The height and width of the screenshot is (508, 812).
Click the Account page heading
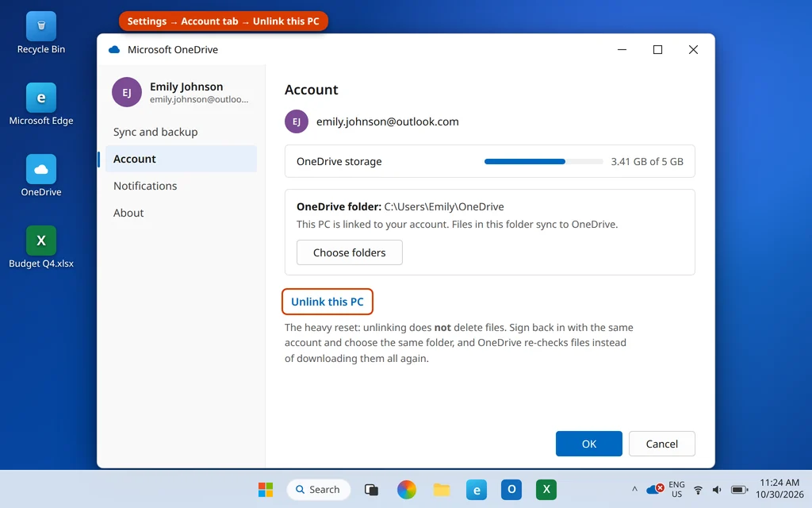point(311,90)
